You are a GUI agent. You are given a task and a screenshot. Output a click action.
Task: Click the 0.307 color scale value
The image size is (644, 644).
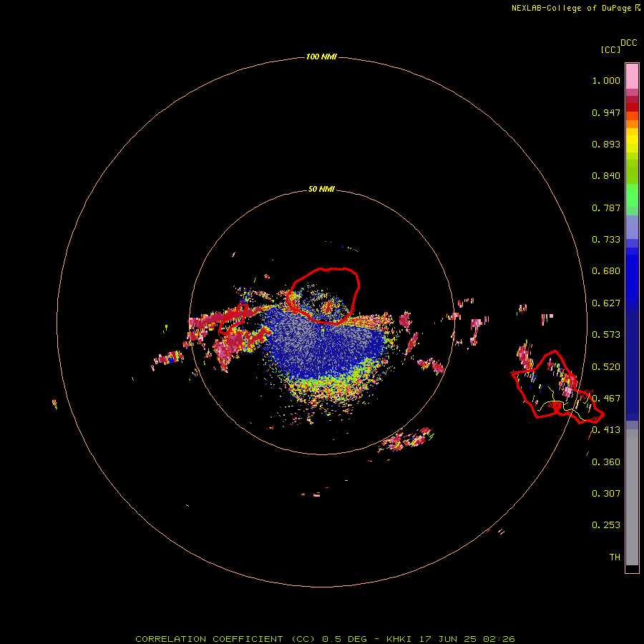click(606, 494)
